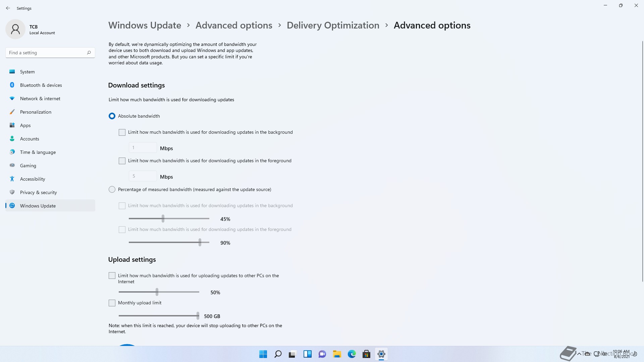
Task: Click the 45% background bandwidth slider
Action: [169, 219]
